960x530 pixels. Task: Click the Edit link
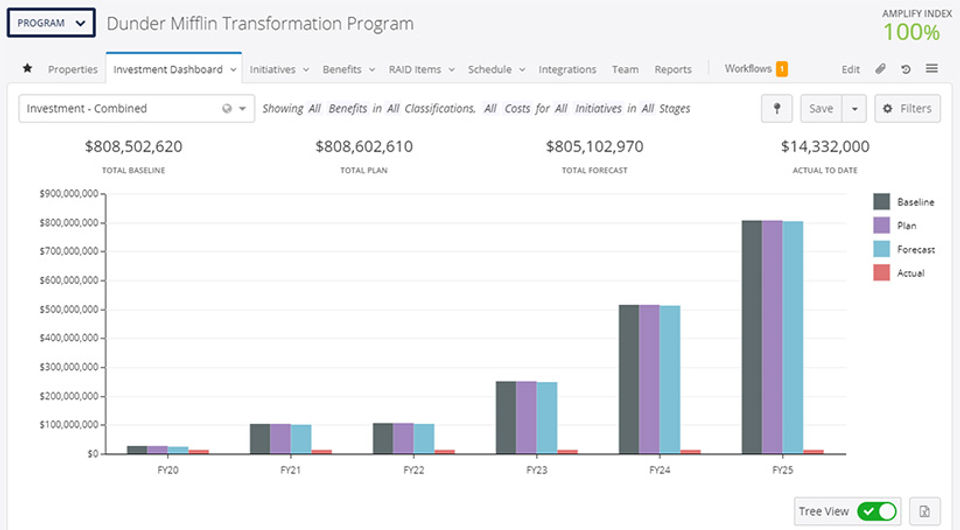850,69
